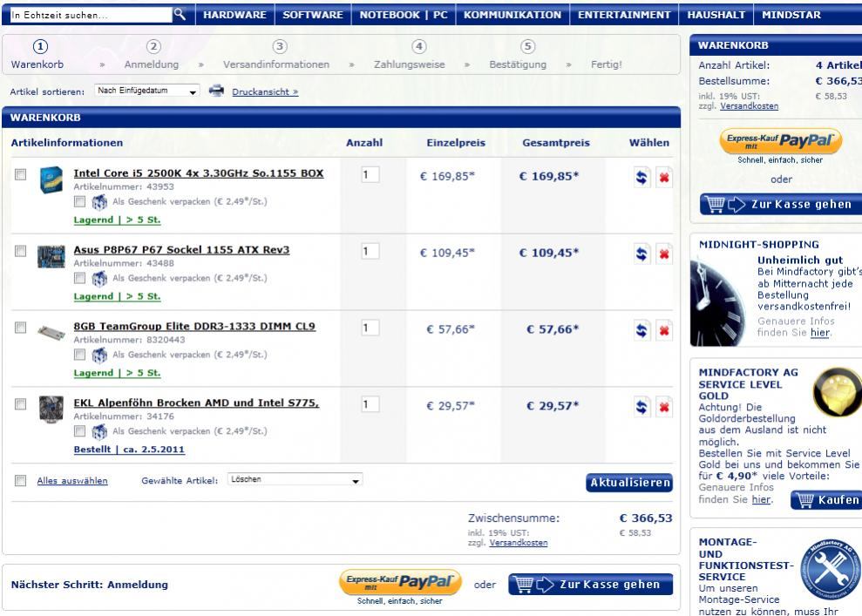
Task: Click the In Echtzeit suchen search field
Action: (x=91, y=15)
